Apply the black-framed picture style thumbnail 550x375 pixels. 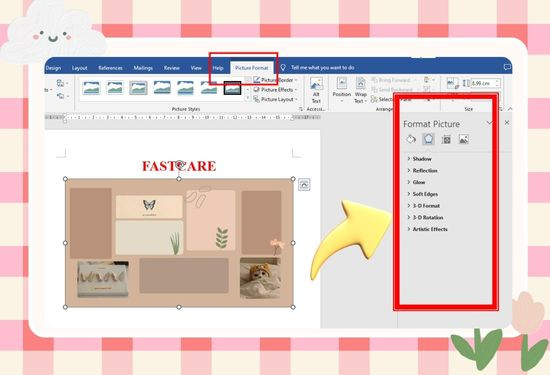click(x=232, y=88)
